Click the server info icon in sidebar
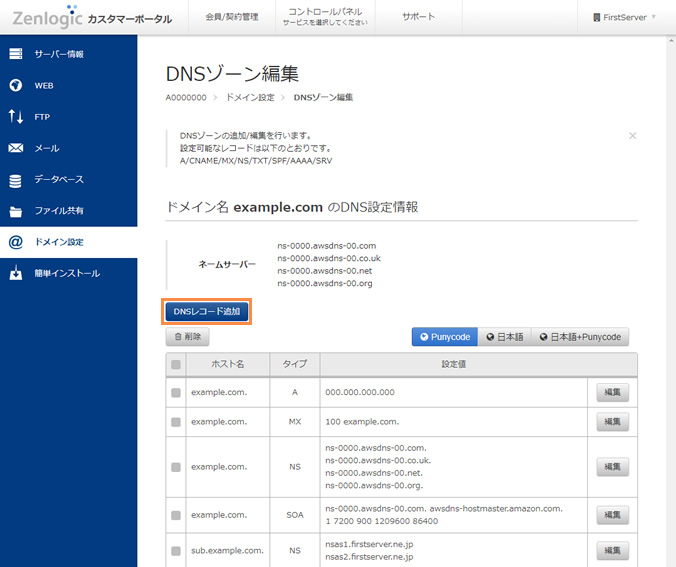 click(16, 54)
